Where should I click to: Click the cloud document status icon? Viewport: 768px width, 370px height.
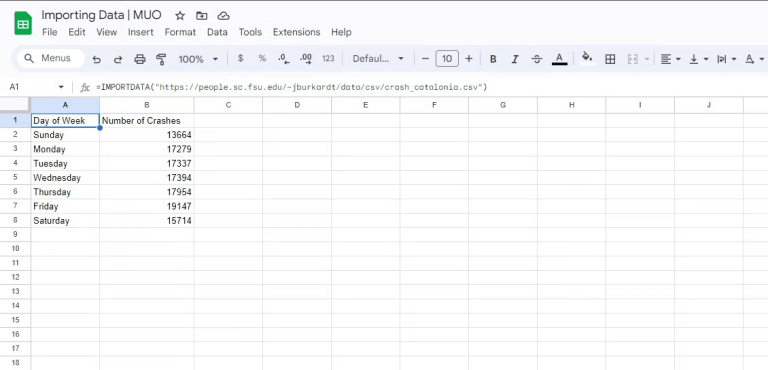click(224, 16)
